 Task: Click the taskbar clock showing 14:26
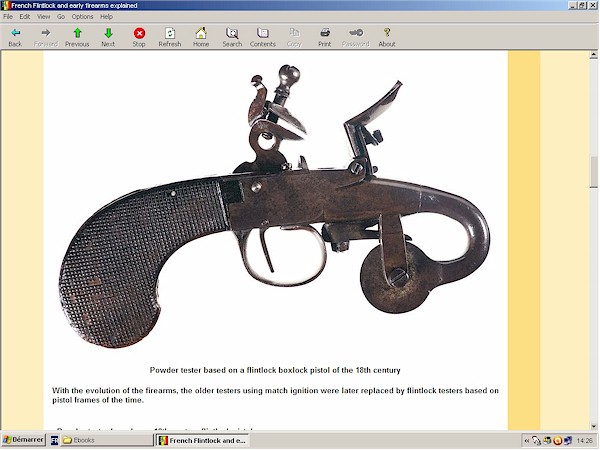(x=584, y=441)
